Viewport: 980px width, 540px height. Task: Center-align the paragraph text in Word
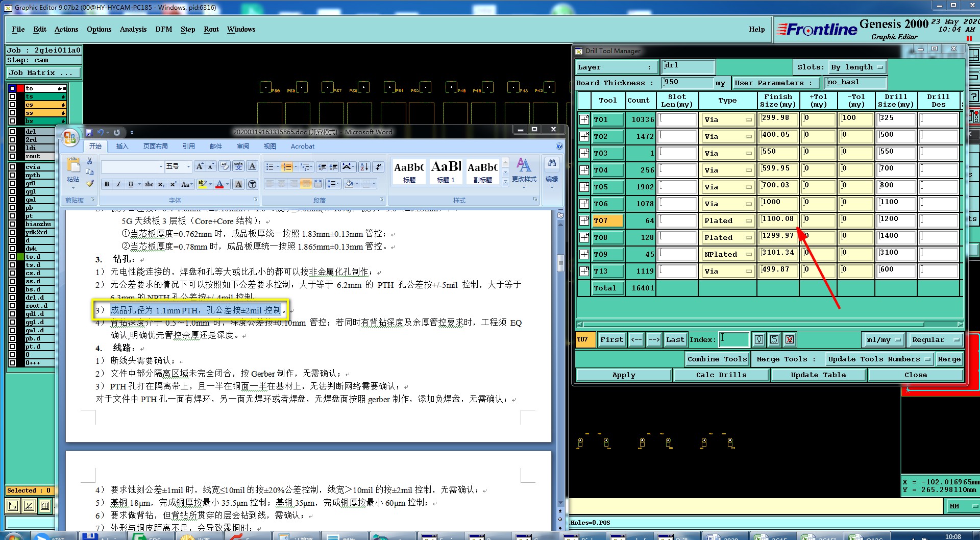[282, 184]
